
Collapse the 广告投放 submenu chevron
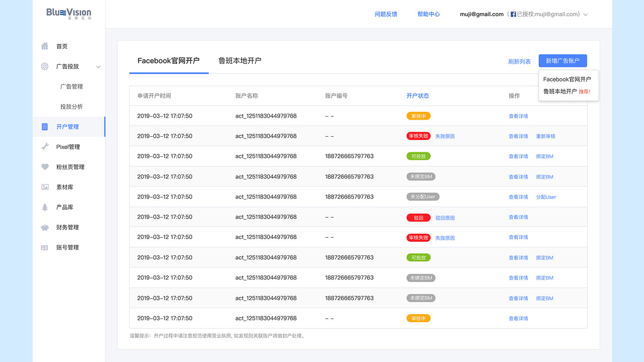coord(99,67)
